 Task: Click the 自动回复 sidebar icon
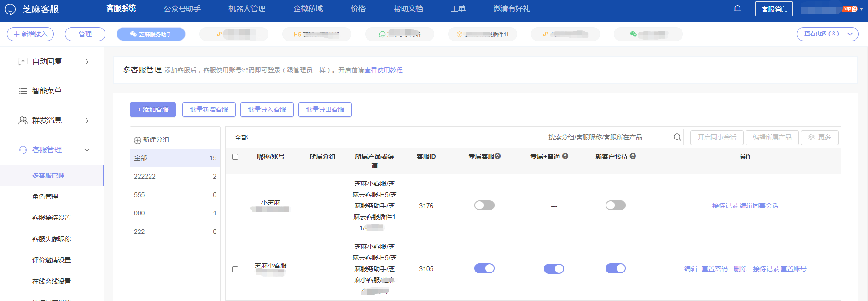[23, 62]
